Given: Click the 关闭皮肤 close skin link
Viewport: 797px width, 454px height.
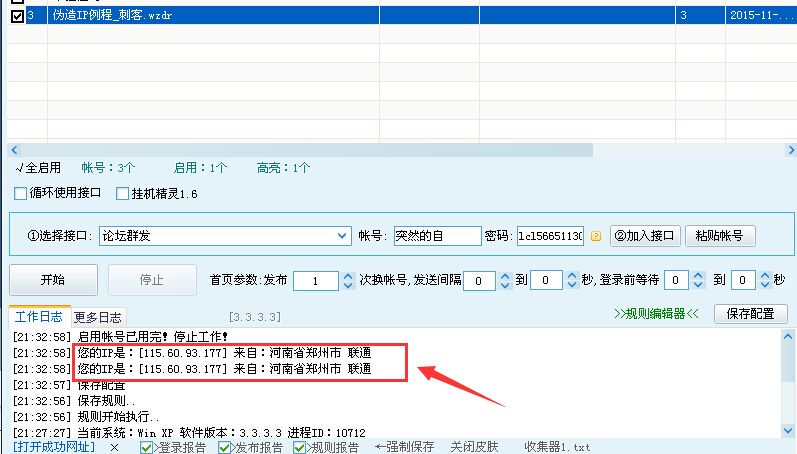Looking at the screenshot, I should [x=474, y=447].
